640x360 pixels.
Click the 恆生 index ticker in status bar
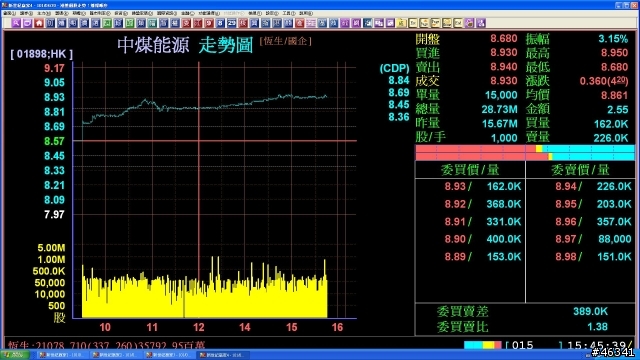click(x=106, y=345)
